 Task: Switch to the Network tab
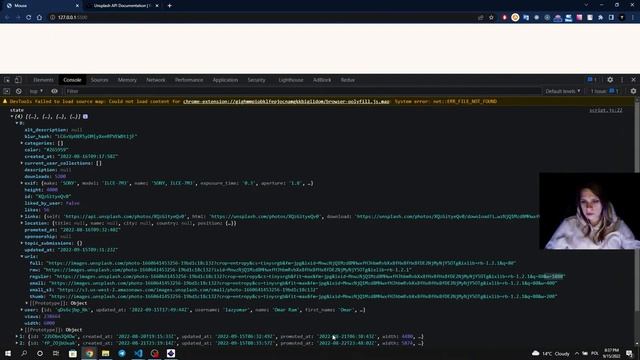[156, 80]
